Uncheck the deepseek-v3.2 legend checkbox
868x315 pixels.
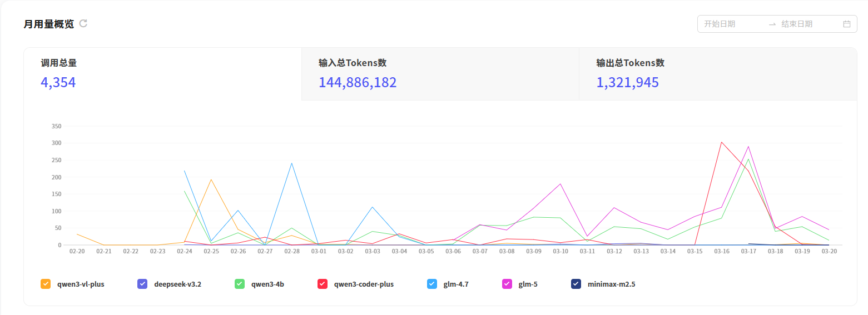coord(142,284)
